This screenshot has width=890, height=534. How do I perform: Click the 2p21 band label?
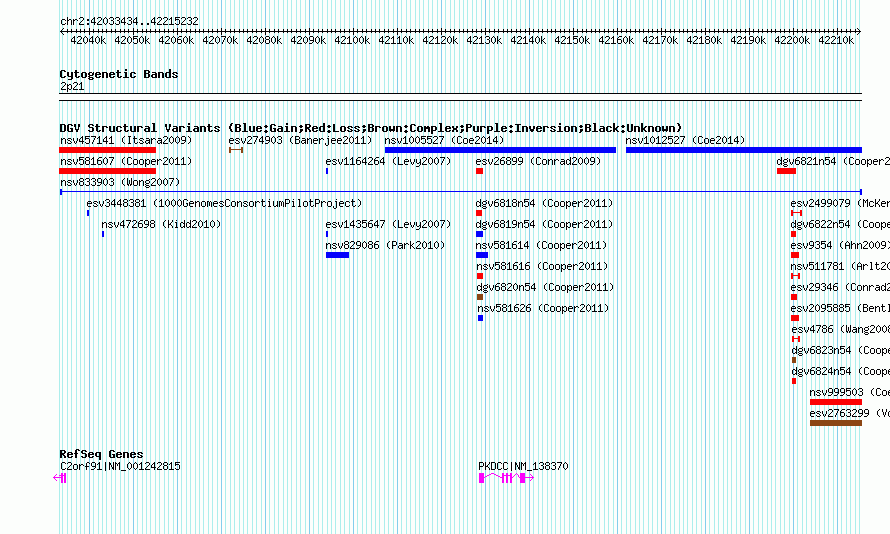(72, 86)
